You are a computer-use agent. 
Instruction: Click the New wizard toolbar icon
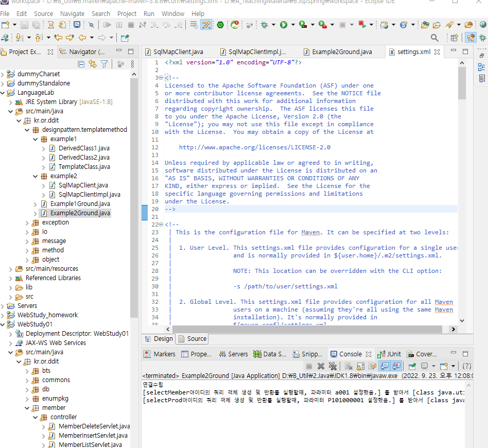click(x=5, y=25)
